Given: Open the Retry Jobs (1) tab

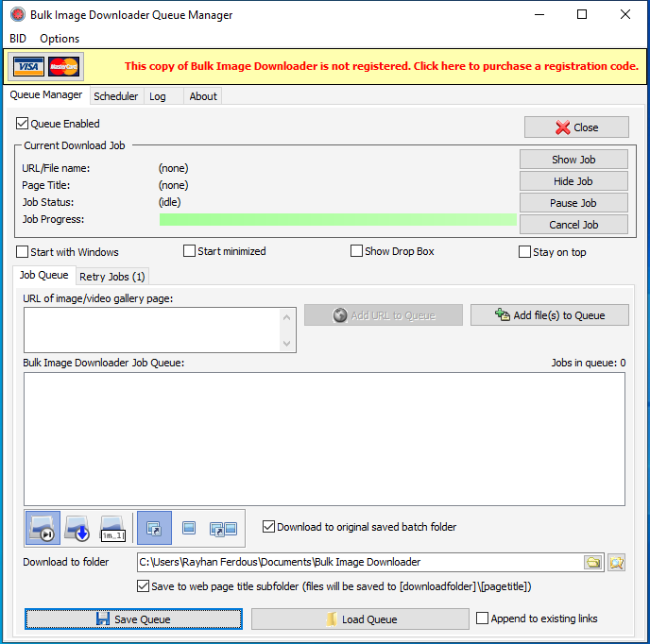Looking at the screenshot, I should click(x=112, y=277).
